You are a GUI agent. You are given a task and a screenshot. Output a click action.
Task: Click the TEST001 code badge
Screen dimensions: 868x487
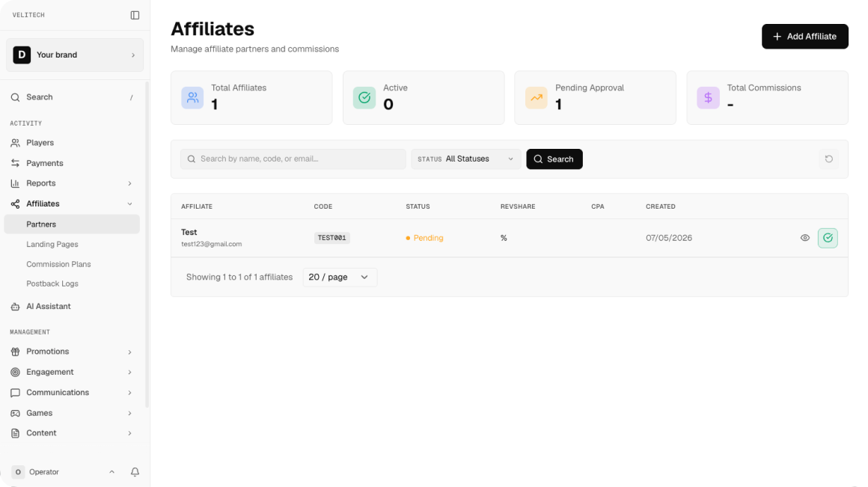[x=332, y=238]
